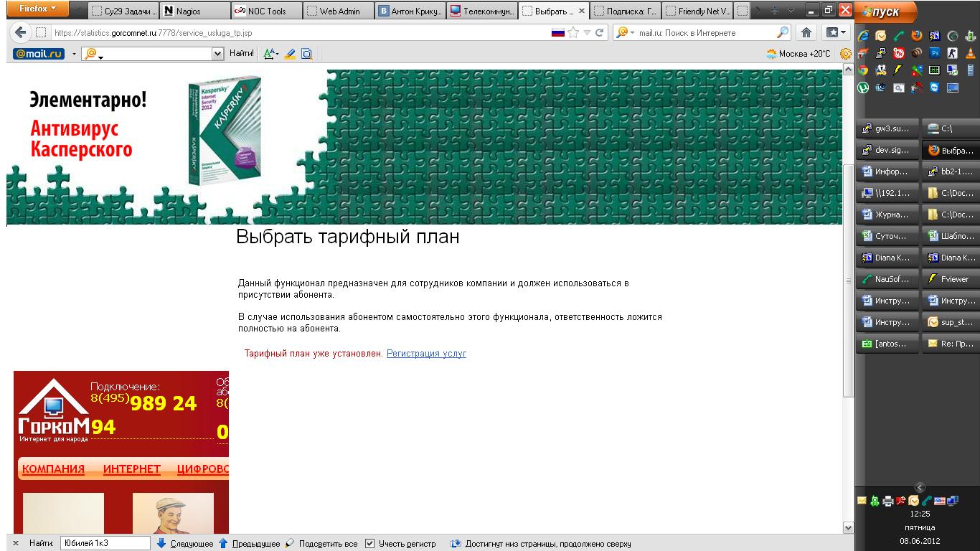This screenshot has width=980, height=551.
Task: Switch to the Инфор... Word document
Action: coord(887,172)
